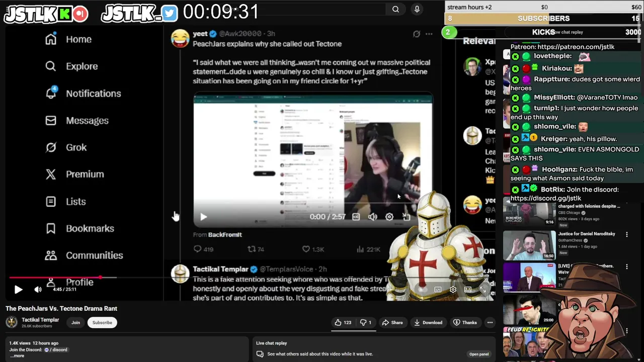
Task: Open more actions ellipsis beside Thanks
Action: pos(490,323)
